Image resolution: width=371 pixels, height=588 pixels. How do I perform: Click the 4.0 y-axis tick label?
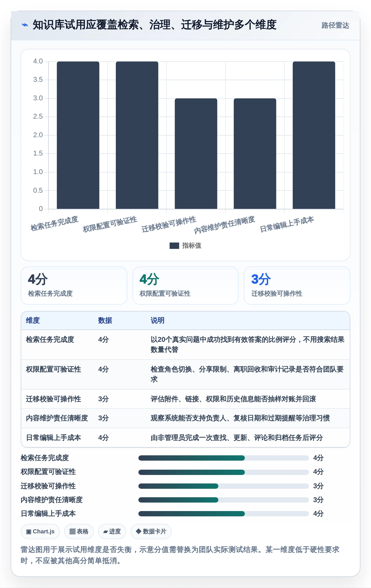38,61
